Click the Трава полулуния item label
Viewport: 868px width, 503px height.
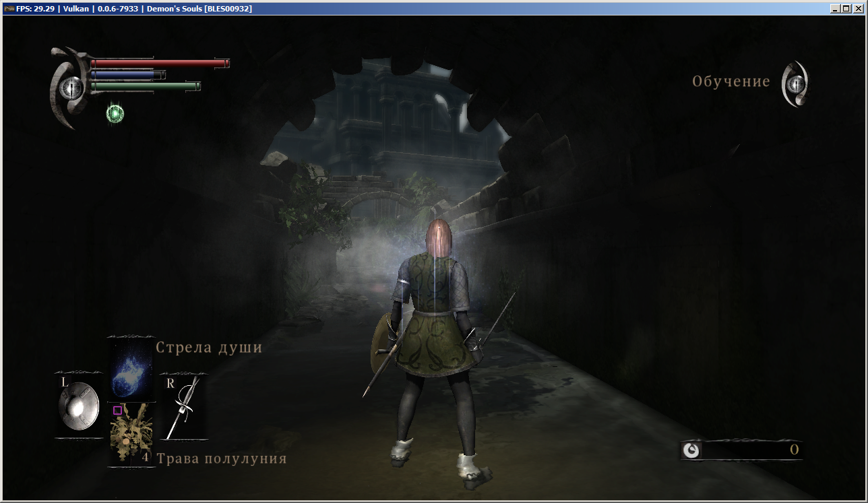222,459
